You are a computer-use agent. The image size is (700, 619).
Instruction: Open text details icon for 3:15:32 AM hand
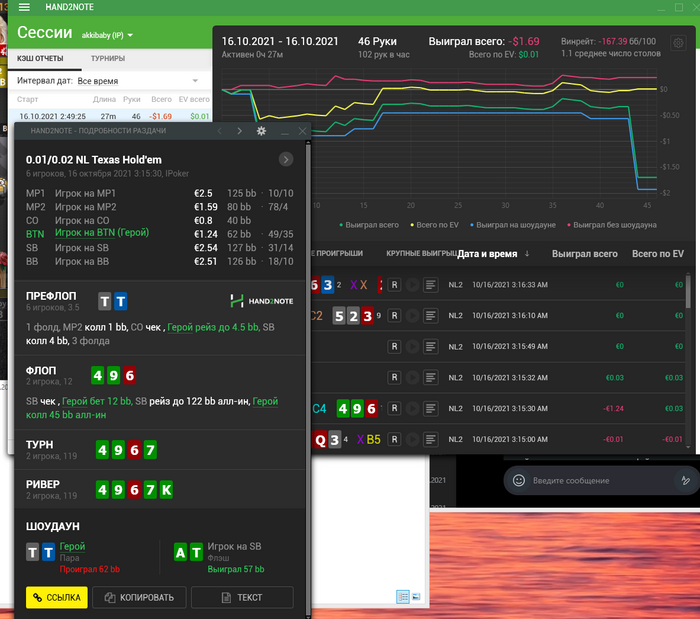(x=430, y=378)
